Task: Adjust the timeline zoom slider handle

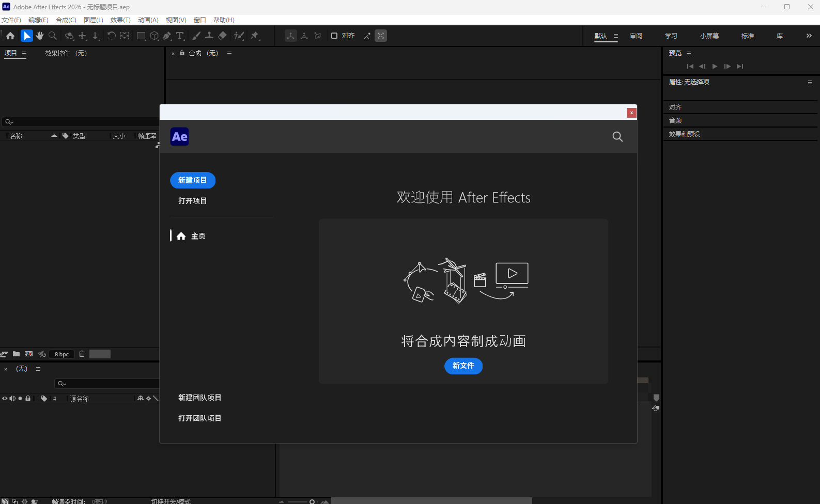Action: pyautogui.click(x=312, y=501)
